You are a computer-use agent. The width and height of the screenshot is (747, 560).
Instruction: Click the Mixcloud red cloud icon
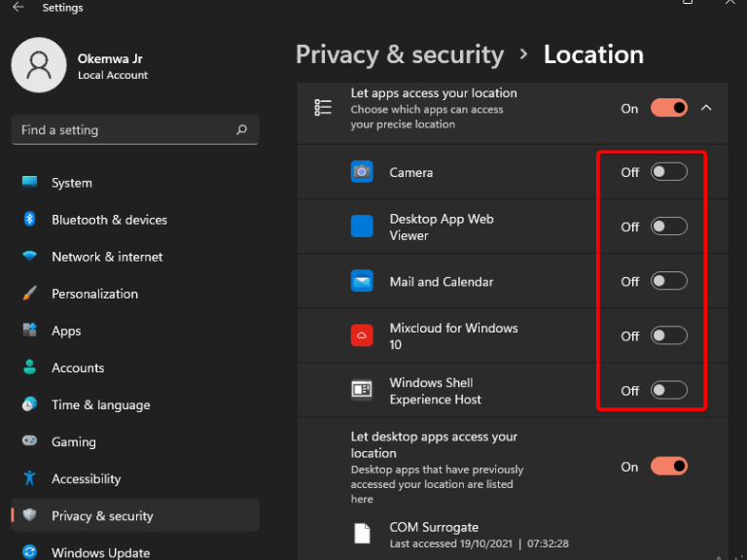[362, 335]
